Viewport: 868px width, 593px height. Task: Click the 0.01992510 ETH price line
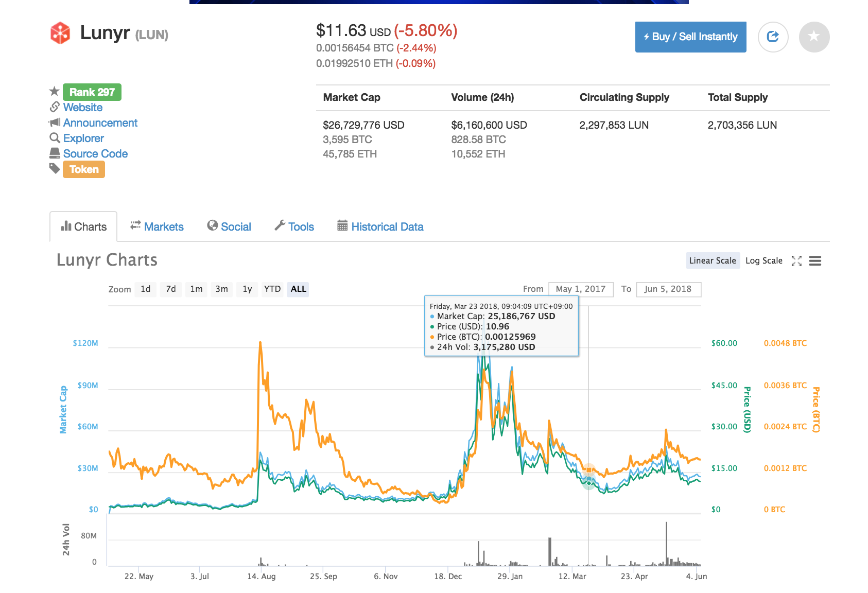click(x=376, y=63)
